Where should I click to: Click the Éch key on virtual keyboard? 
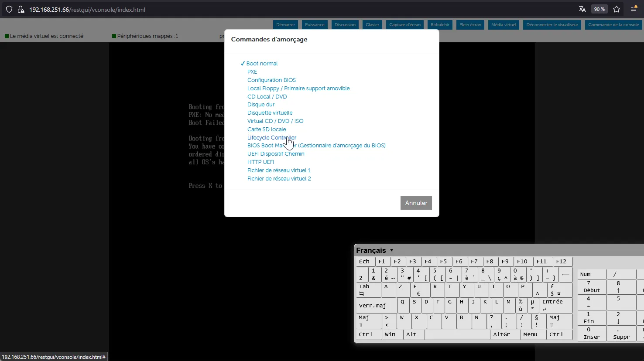point(365,262)
